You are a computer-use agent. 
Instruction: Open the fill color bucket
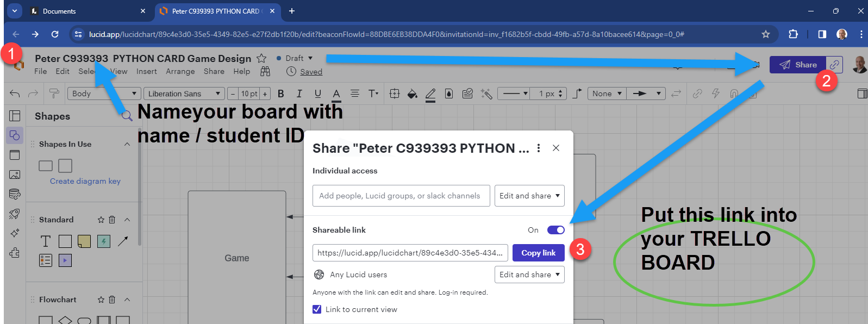click(413, 94)
